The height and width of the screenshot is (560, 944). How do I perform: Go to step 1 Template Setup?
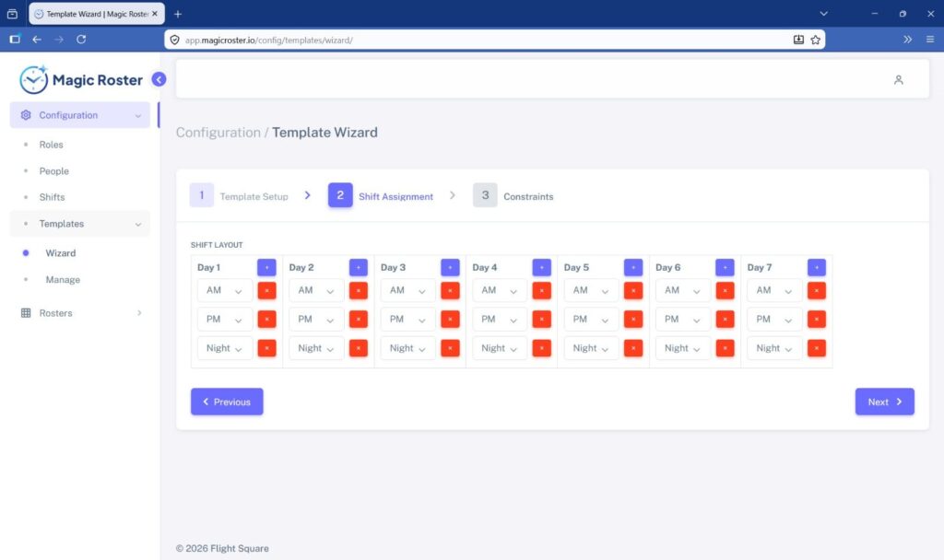[x=239, y=195]
